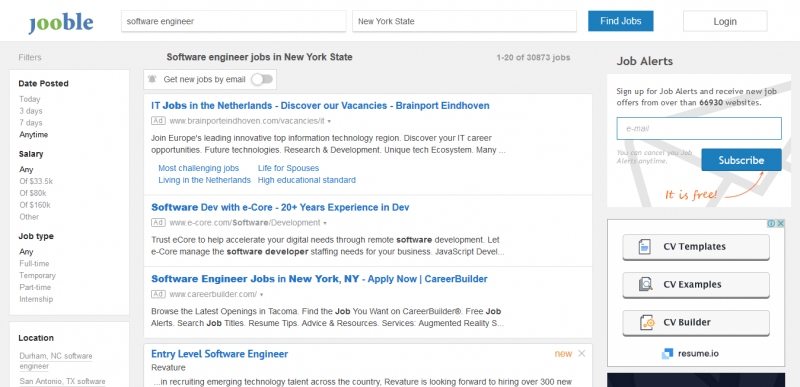This screenshot has height=387, width=800.
Task: Select Anytime date filter
Action: pyautogui.click(x=34, y=135)
